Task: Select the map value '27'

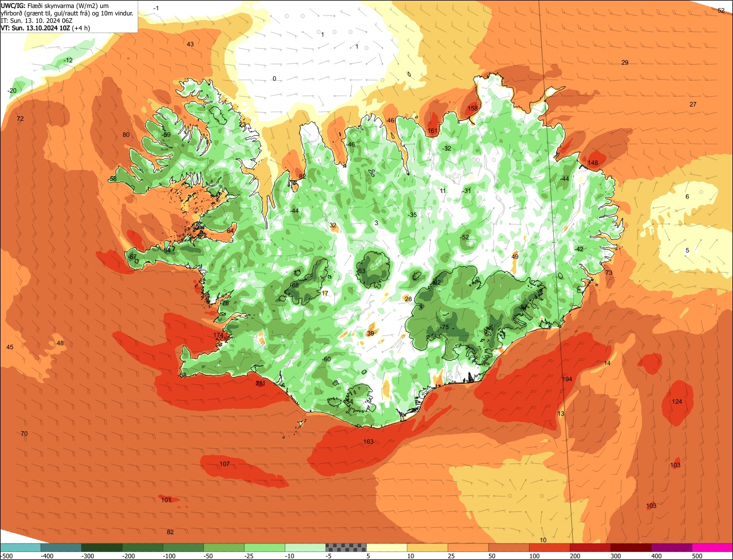Action: (x=693, y=104)
